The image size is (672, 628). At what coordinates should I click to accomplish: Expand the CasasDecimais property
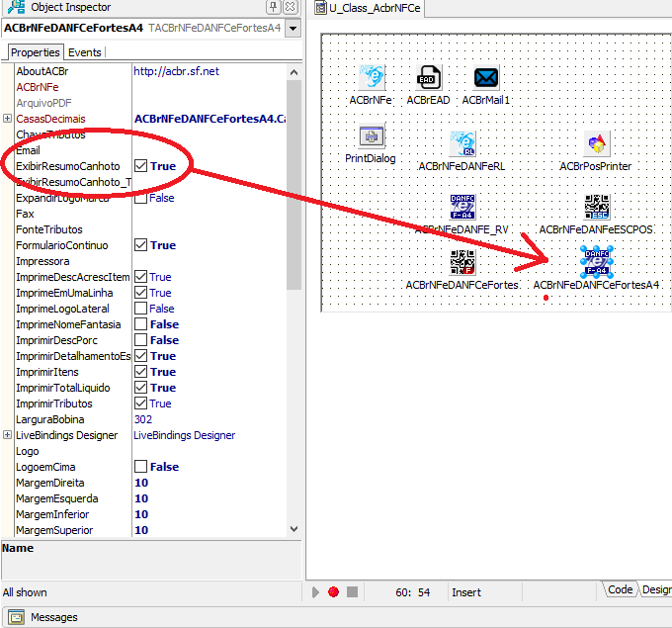[x=7, y=119]
